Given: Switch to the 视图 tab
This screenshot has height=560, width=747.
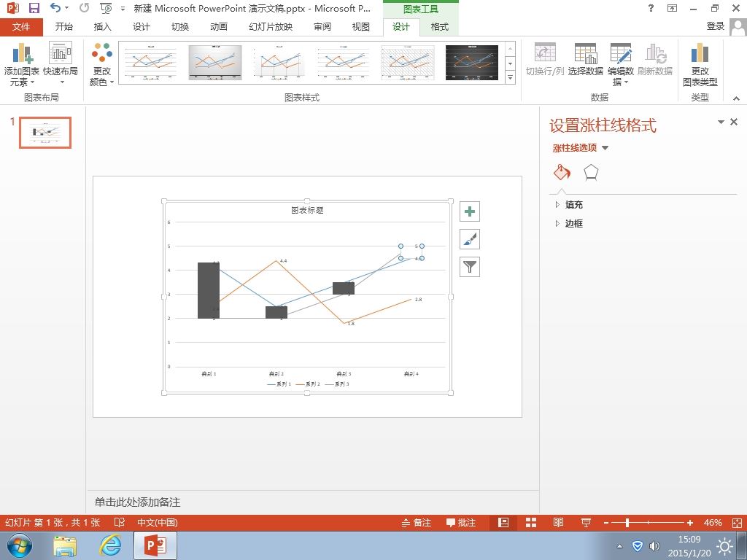Looking at the screenshot, I should [360, 27].
